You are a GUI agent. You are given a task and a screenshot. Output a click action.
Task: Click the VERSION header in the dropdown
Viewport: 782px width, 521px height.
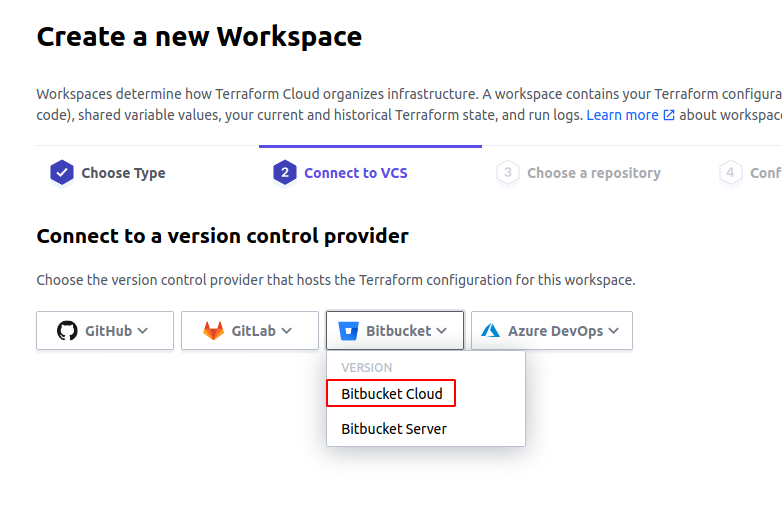[x=367, y=367]
